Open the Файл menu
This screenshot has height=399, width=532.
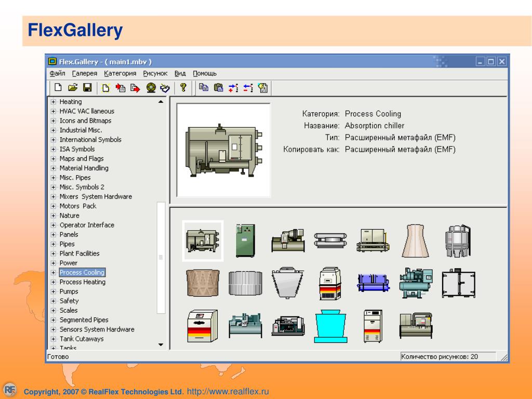click(x=57, y=73)
